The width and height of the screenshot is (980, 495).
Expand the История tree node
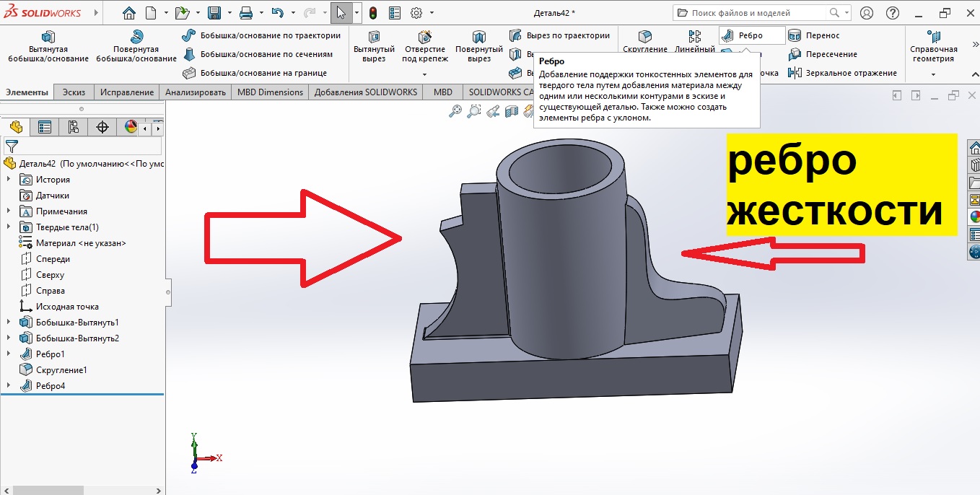9,180
